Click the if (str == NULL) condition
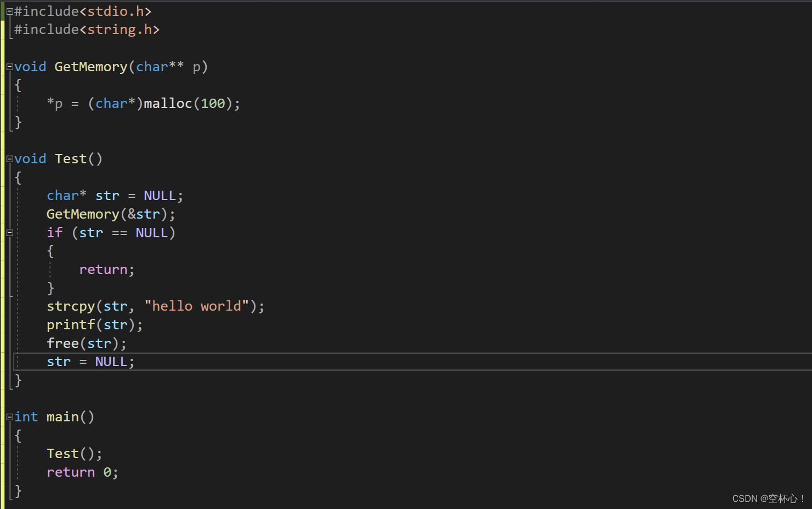Viewport: 812px width, 509px height. [111, 233]
